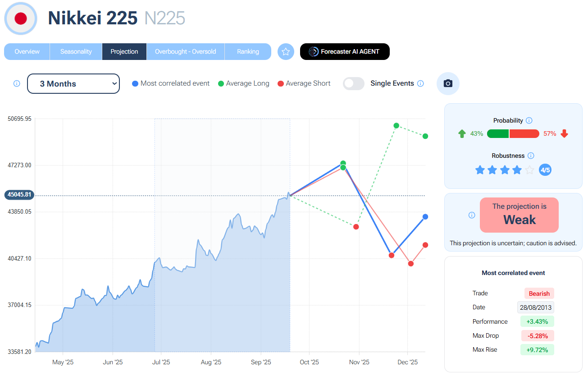Screen dimensions: 588x376
Task: Toggle the Single Events switch
Action: tap(354, 83)
